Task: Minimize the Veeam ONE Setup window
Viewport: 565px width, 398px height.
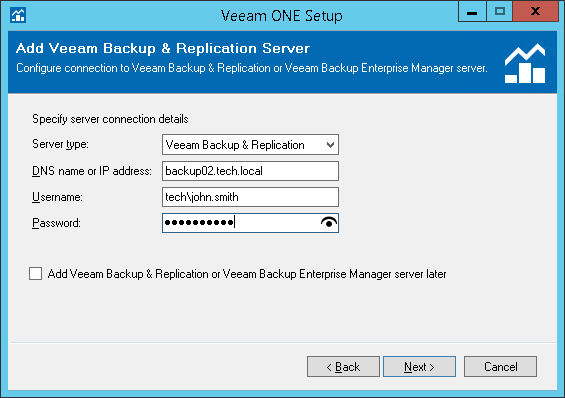Action: 472,12
